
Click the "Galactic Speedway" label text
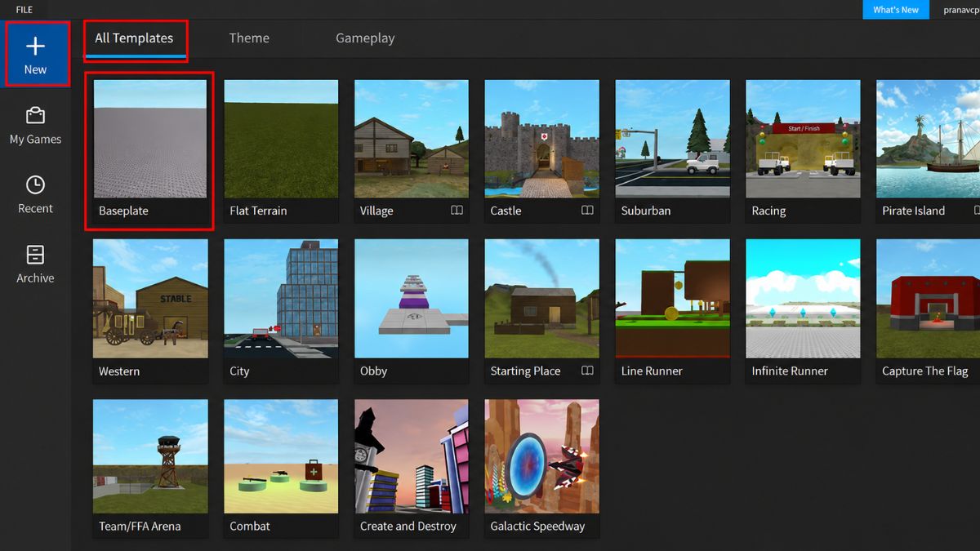(x=537, y=526)
